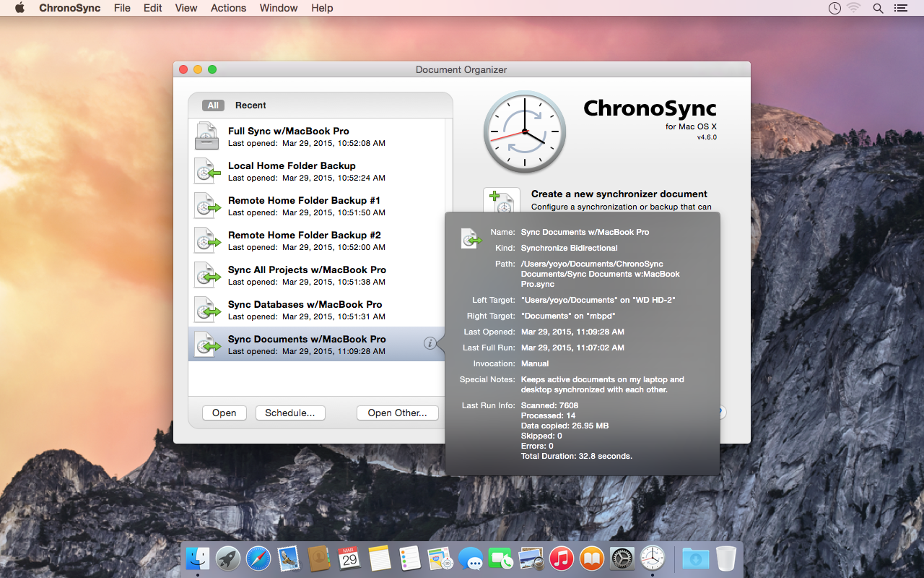Image resolution: width=924 pixels, height=578 pixels.
Task: Switch to the All tab
Action: click(213, 105)
